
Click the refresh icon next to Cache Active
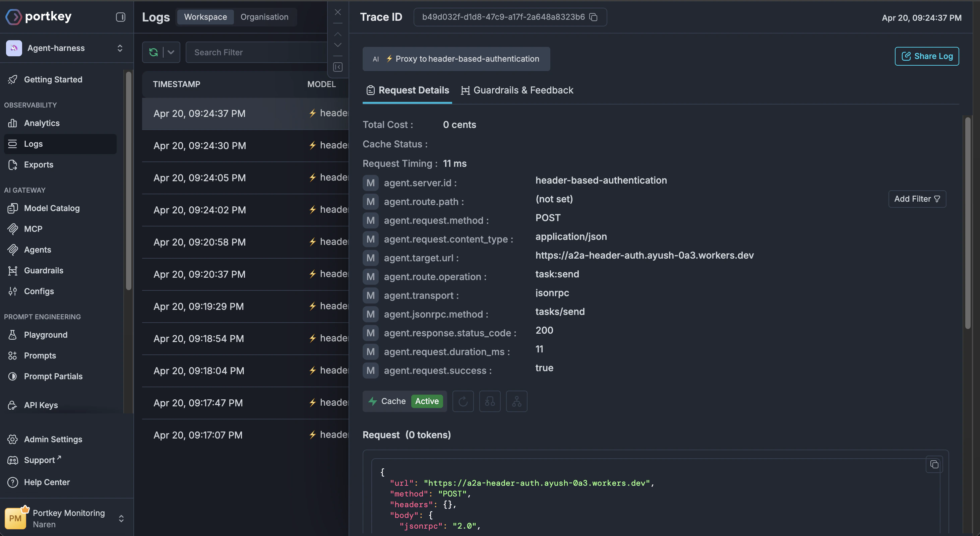tap(463, 401)
